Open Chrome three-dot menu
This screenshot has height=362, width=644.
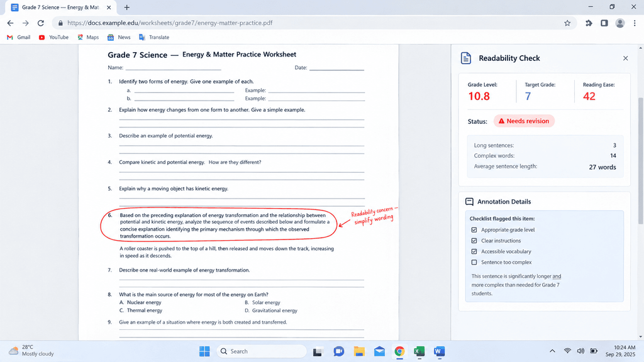point(635,23)
